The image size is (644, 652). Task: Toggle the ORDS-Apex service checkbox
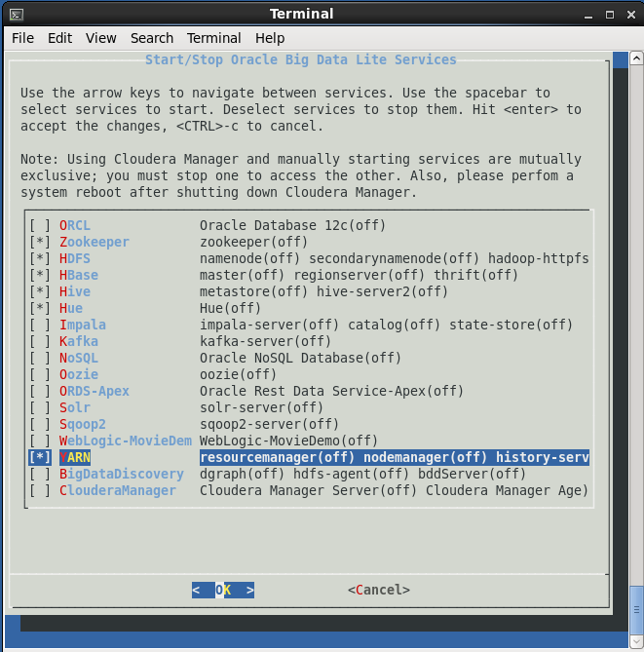[40, 391]
